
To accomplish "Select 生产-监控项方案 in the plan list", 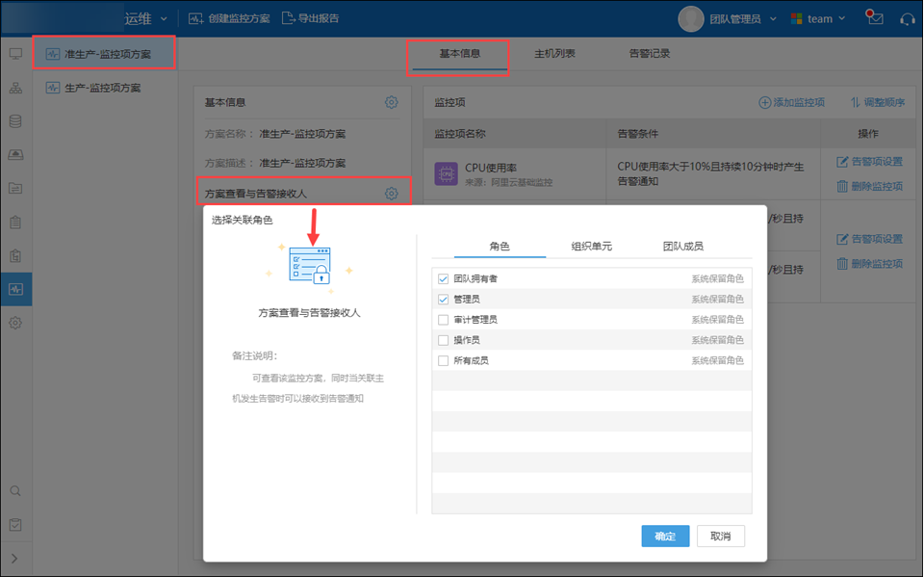I will (x=103, y=88).
